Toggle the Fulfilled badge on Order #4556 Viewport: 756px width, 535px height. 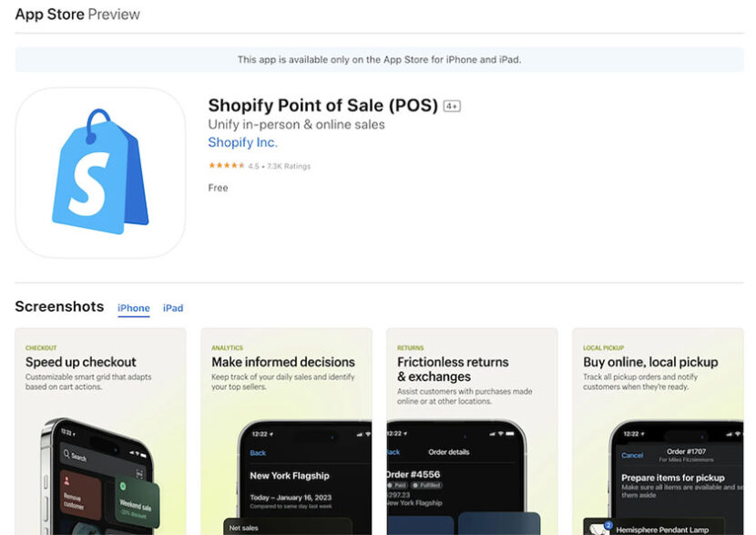[426, 486]
